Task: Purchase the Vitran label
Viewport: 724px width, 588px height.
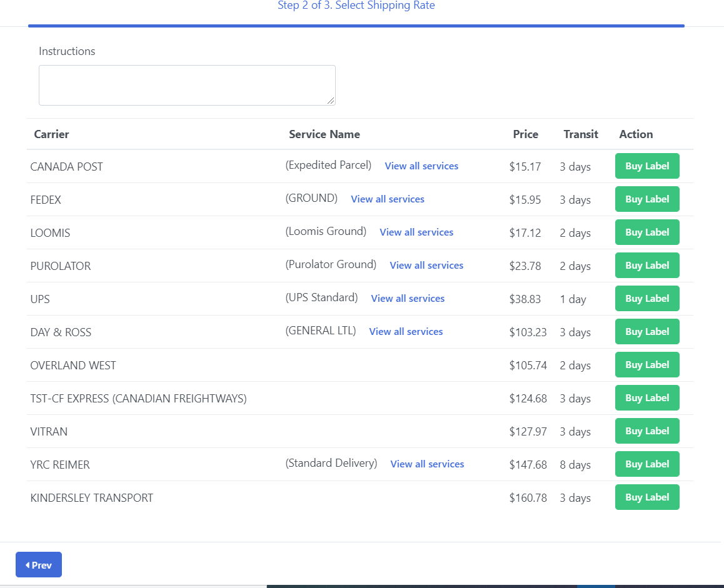Action: click(x=647, y=431)
